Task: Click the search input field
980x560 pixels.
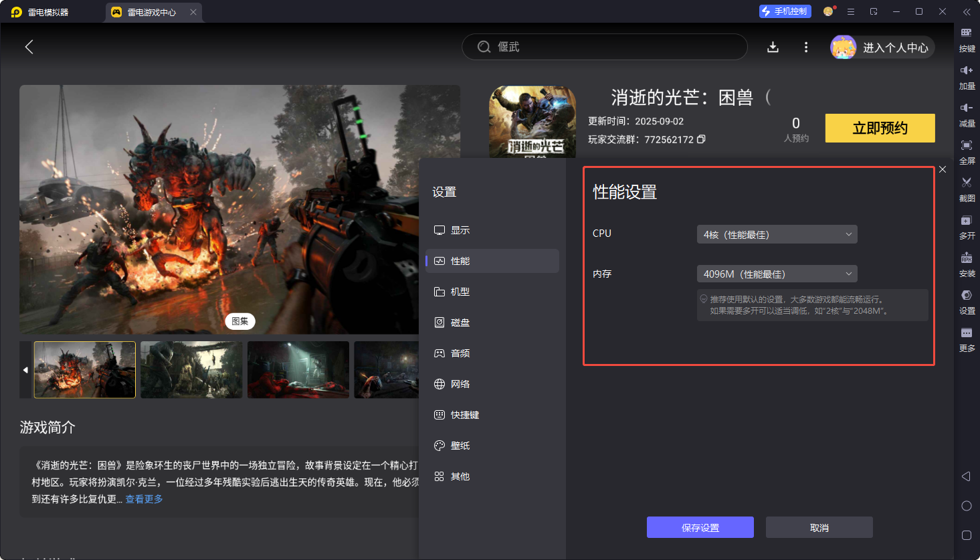Action: pos(615,47)
